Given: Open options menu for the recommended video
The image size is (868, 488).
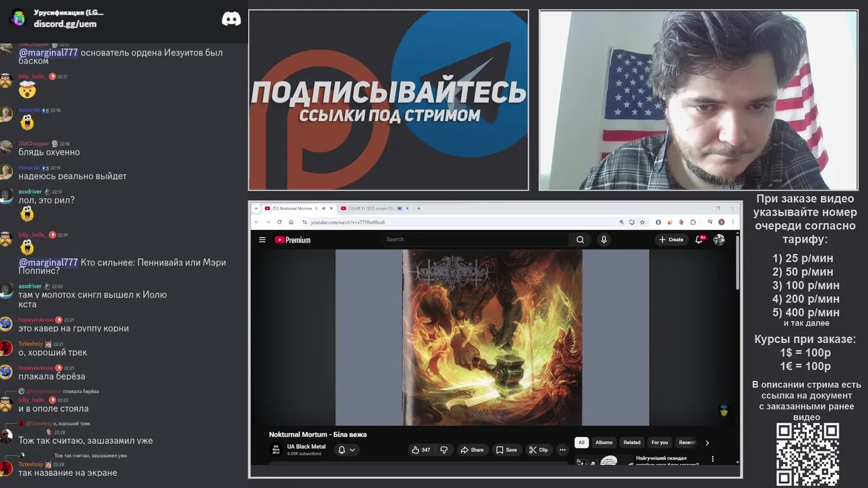Looking at the screenshot, I should coord(712,459).
